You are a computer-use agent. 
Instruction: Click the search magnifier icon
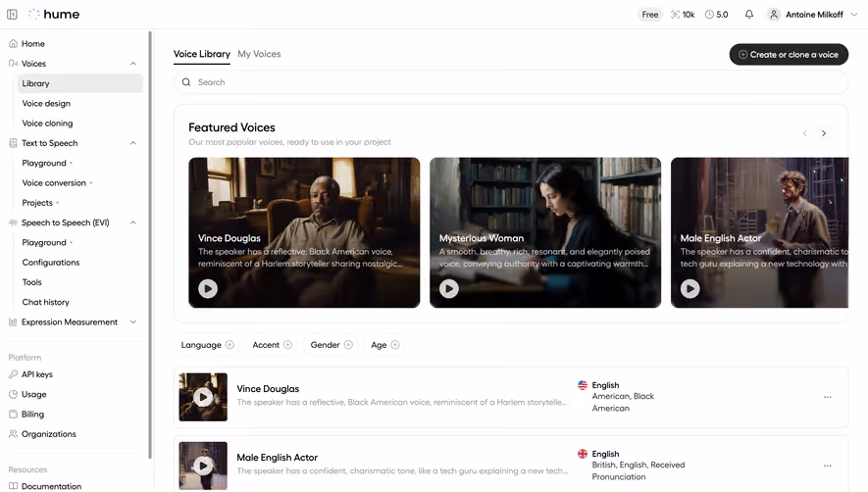click(186, 82)
